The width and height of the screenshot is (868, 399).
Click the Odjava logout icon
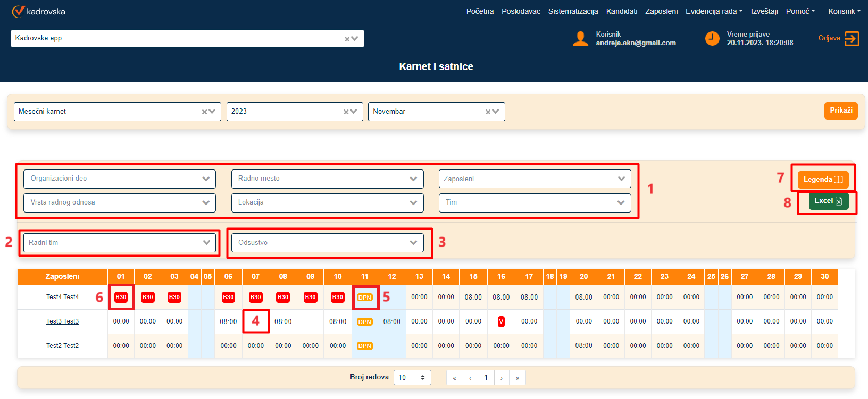click(x=852, y=39)
